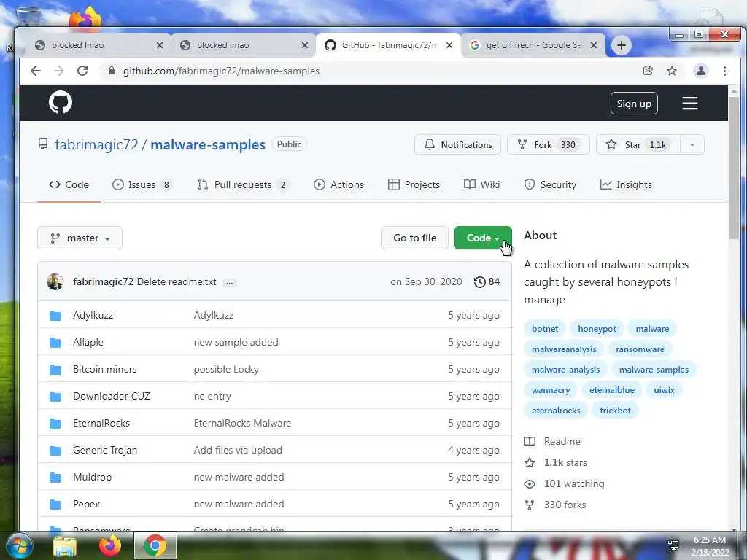Open the Downloader-CUZ folder
The image size is (747, 560).
click(x=112, y=396)
